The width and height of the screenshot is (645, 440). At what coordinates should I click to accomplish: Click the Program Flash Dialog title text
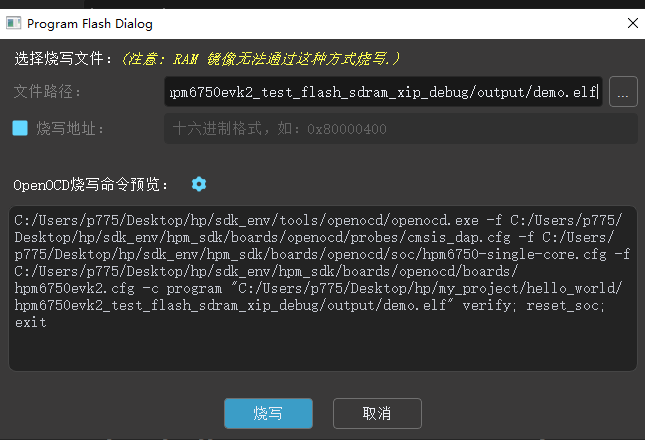(90, 22)
